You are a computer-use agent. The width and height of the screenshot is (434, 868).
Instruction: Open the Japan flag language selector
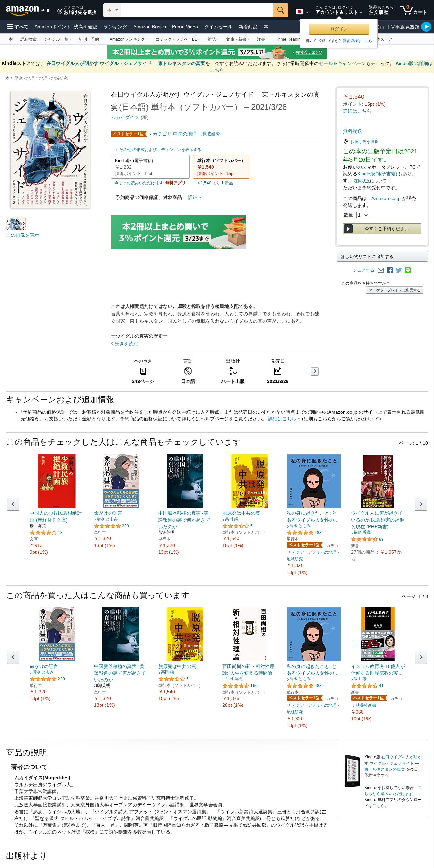302,12
